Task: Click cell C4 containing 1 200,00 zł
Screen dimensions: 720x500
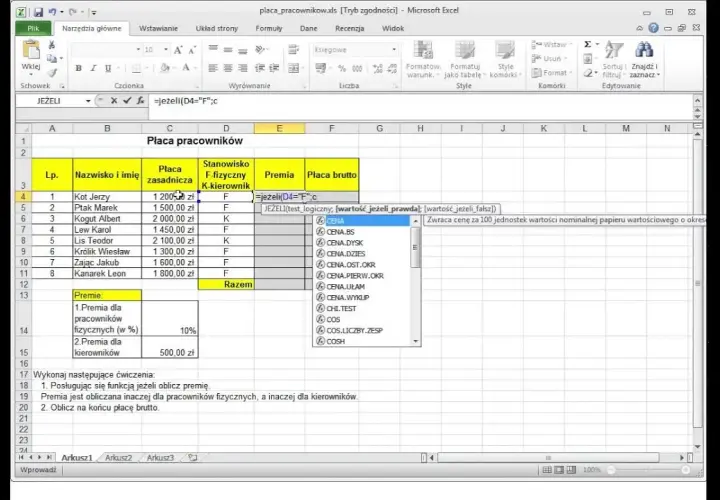Action: point(169,197)
